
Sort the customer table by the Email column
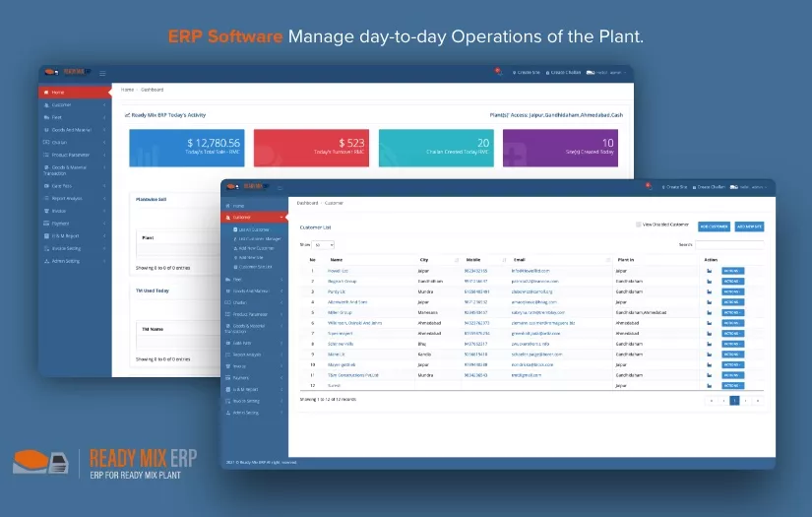(561, 260)
